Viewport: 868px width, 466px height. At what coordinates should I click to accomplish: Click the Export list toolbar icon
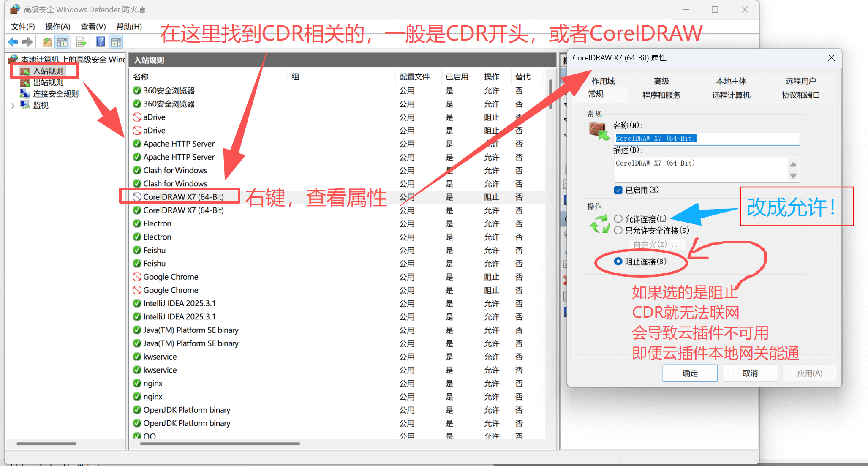(x=81, y=42)
